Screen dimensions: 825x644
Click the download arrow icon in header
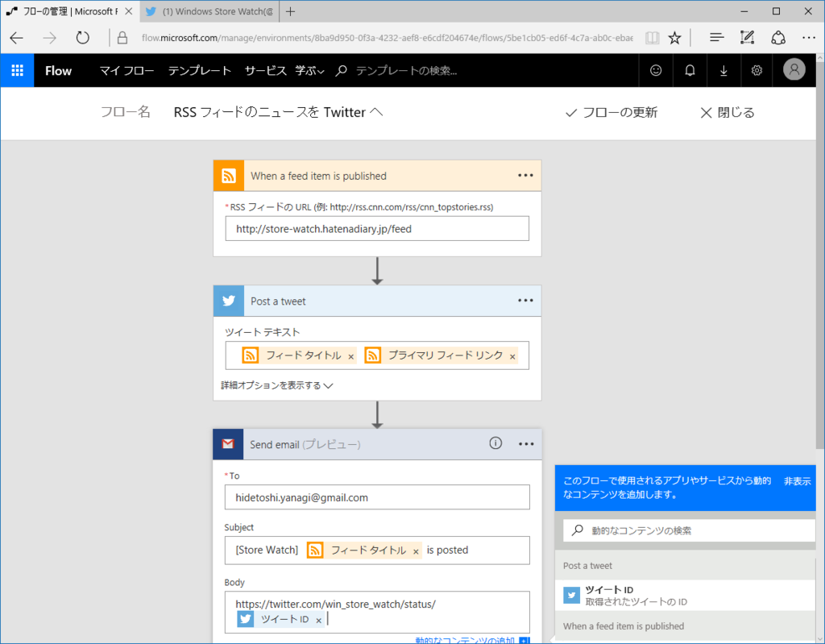click(723, 70)
